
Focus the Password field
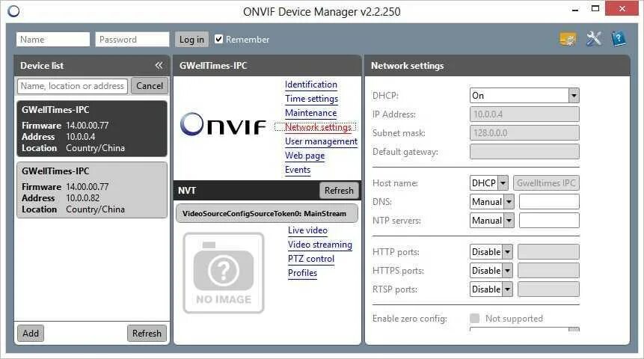point(132,40)
